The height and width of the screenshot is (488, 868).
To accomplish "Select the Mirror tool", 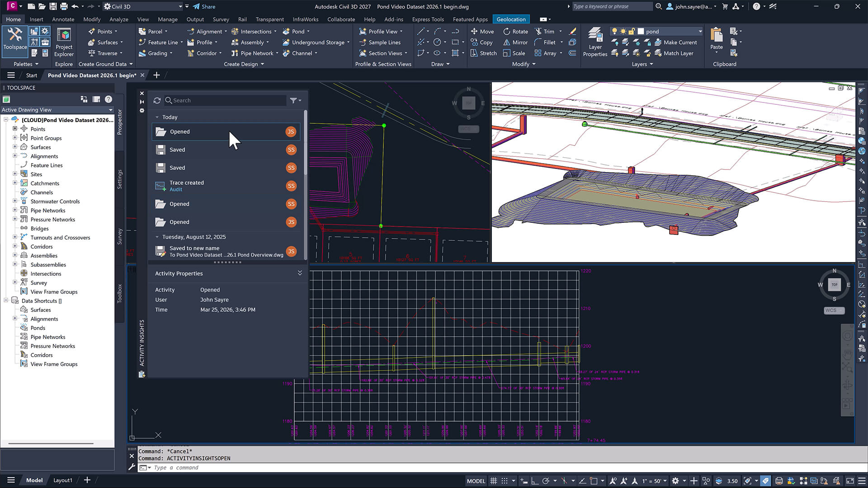I will click(x=515, y=42).
